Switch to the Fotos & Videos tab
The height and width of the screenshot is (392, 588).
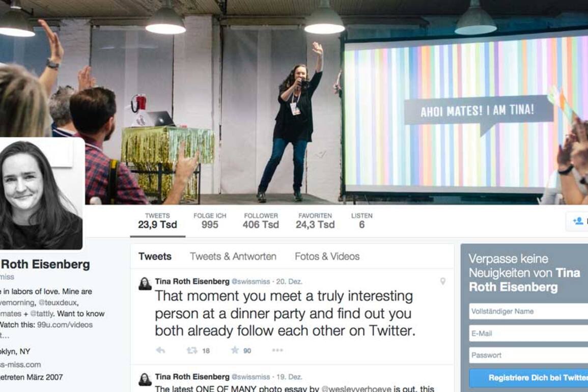pos(327,256)
